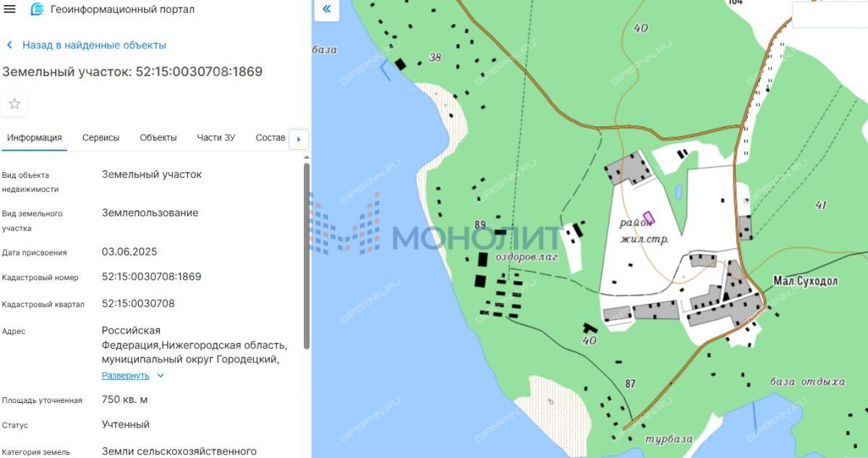
Task: Switch to the Состав tab
Action: coord(271,137)
